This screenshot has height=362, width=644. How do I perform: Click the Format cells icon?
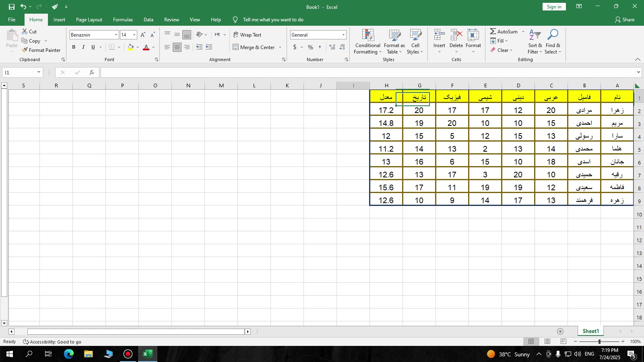coord(473,35)
